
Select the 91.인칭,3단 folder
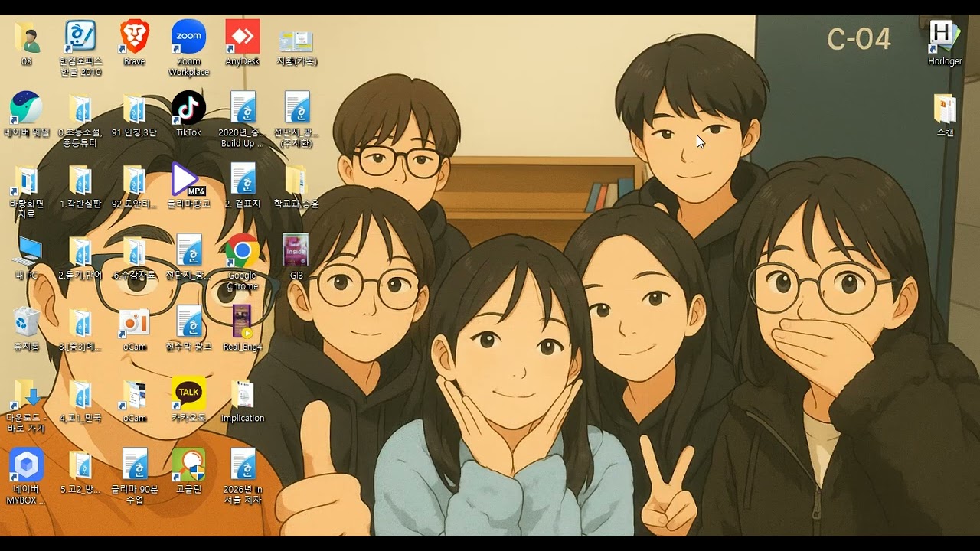[134, 114]
